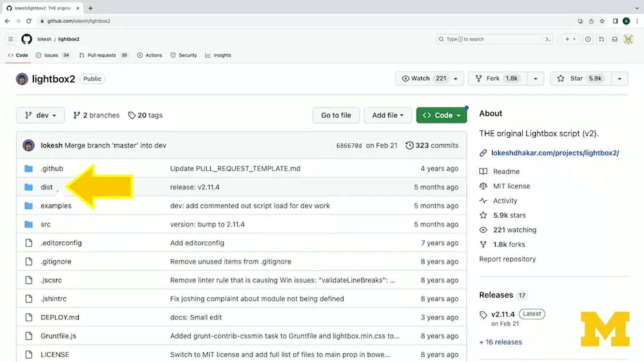Click the chain link icon beside website URL
This screenshot has width=644, height=362.
pos(483,153)
